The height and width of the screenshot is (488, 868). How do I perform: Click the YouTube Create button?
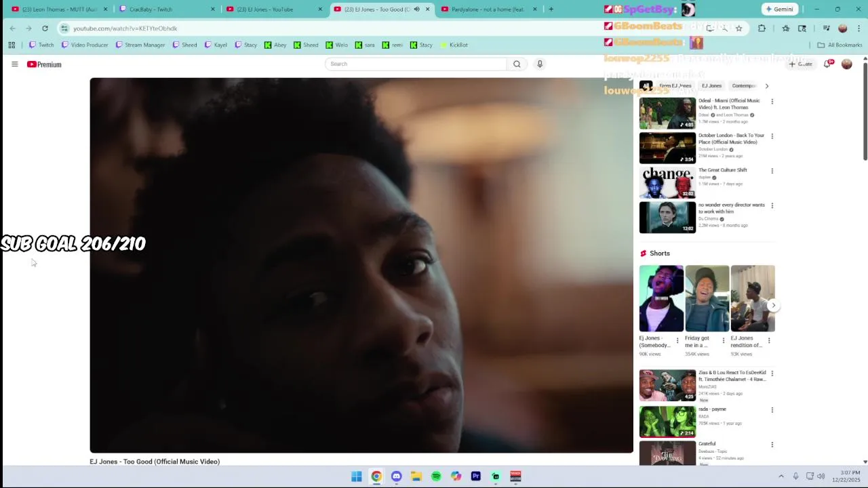(x=800, y=64)
